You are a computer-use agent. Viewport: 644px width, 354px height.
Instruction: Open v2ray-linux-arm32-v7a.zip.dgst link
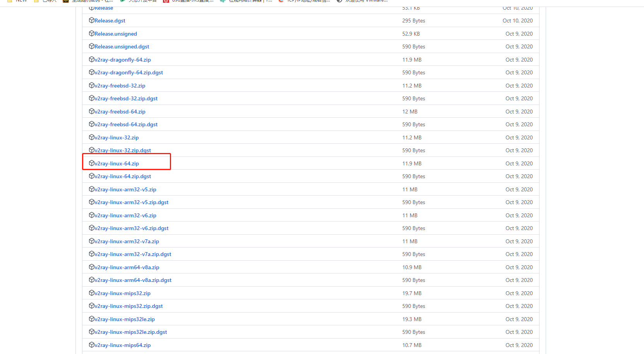[133, 254]
